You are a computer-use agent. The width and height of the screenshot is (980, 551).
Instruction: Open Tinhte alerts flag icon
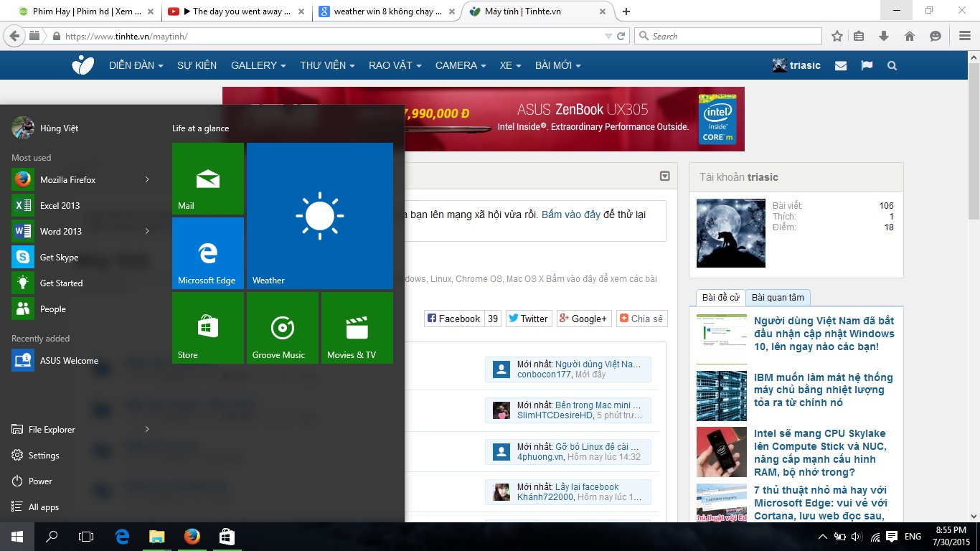click(867, 65)
